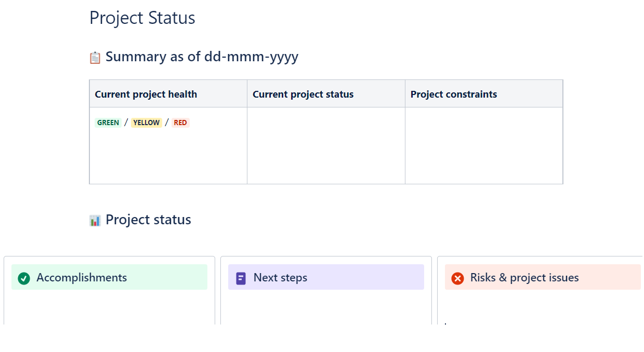Select the GREEN status lozenge

coord(108,123)
